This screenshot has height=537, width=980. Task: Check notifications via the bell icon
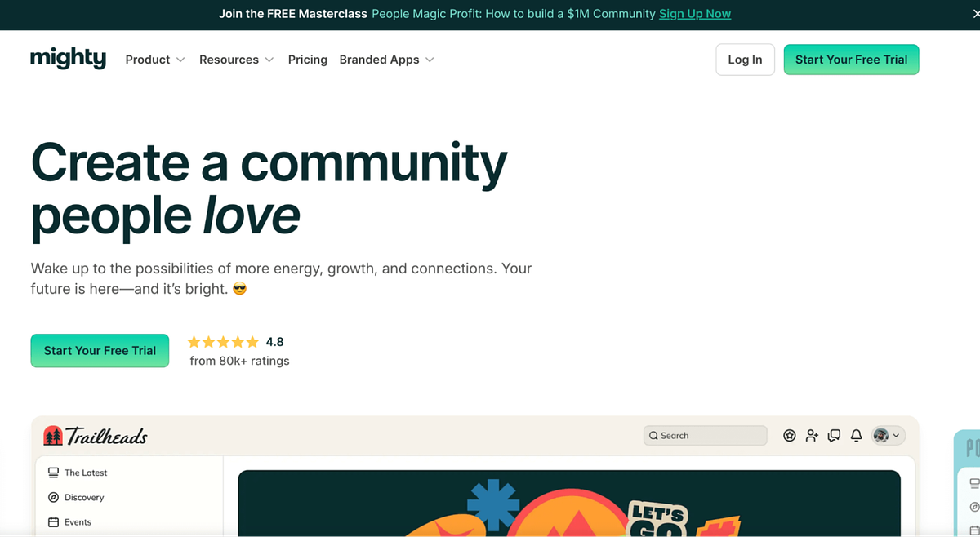(x=856, y=435)
